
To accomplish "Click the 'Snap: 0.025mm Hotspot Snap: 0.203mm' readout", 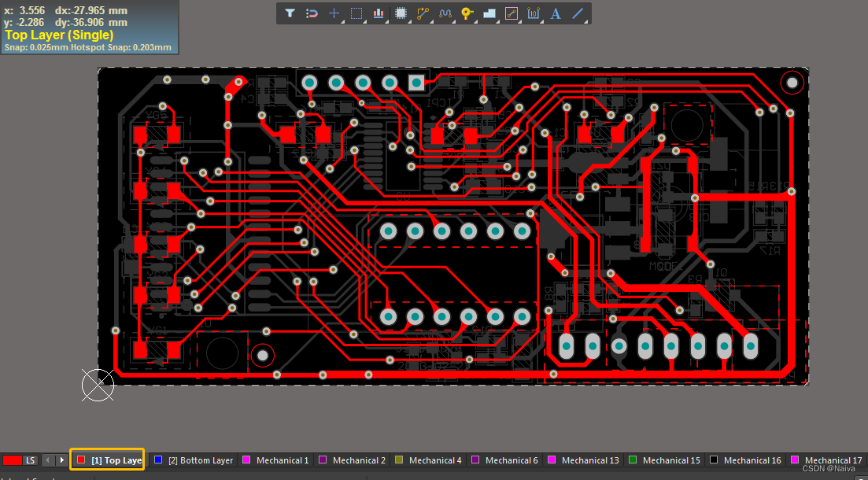I will [87, 48].
